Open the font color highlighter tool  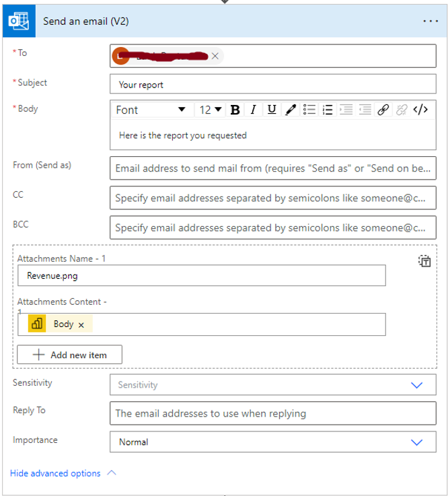[x=291, y=110]
